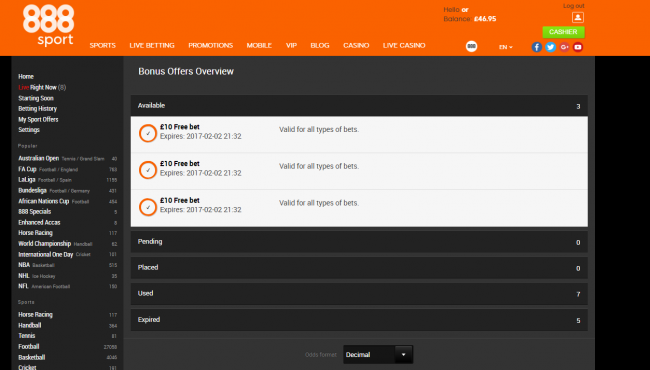Click the 888 sport logo
Viewport: 650px width, 370px height.
pyautogui.click(x=49, y=25)
